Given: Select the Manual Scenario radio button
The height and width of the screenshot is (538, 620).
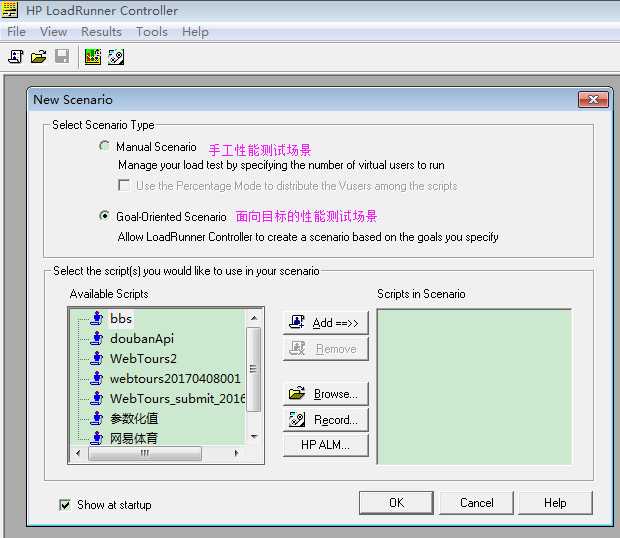Looking at the screenshot, I should [104, 146].
